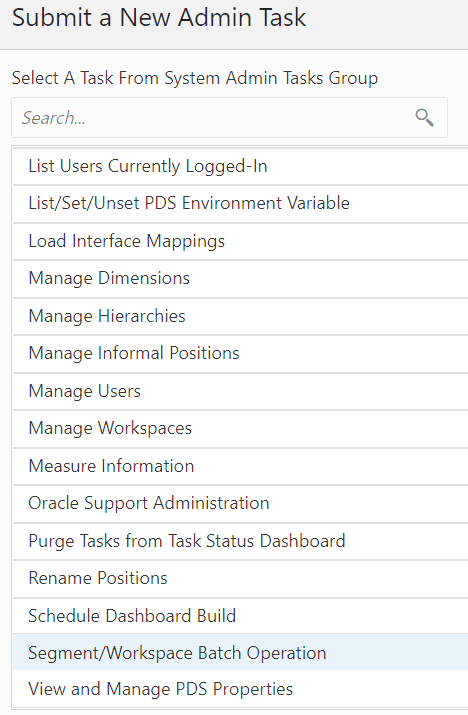
Task: Select Load Interface Mappings task
Action: click(240, 241)
